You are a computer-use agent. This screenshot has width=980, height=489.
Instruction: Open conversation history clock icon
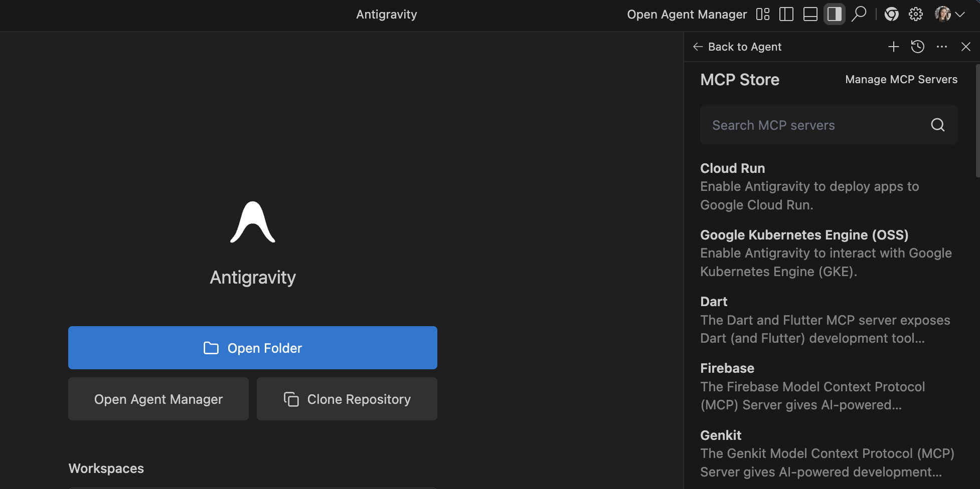pyautogui.click(x=918, y=47)
